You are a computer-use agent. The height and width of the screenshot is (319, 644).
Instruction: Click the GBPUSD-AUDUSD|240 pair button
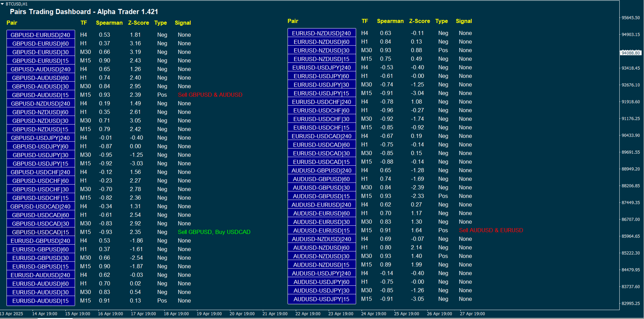click(41, 69)
